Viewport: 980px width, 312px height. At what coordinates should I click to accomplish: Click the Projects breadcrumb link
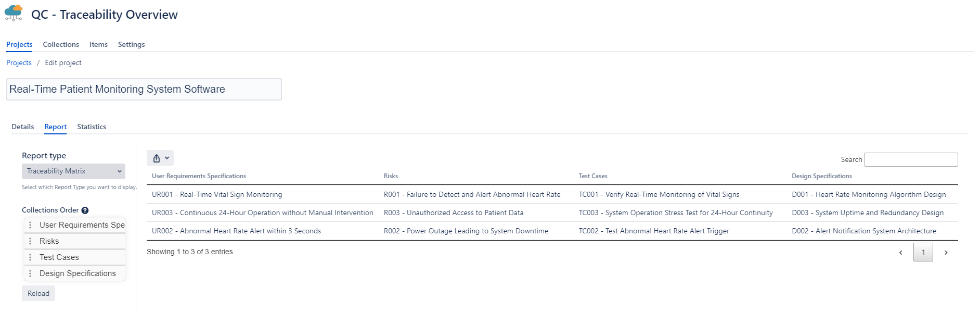tap(19, 63)
